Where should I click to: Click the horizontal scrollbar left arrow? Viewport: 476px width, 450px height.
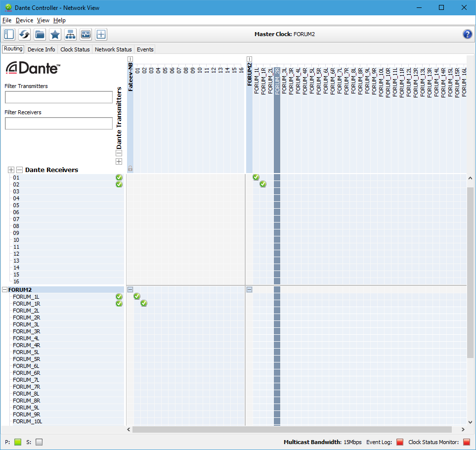(129, 429)
